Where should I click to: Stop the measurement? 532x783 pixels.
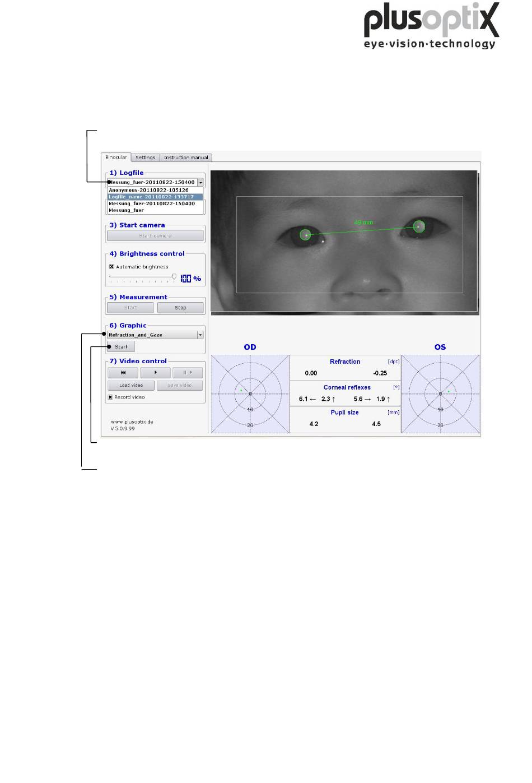coord(180,308)
